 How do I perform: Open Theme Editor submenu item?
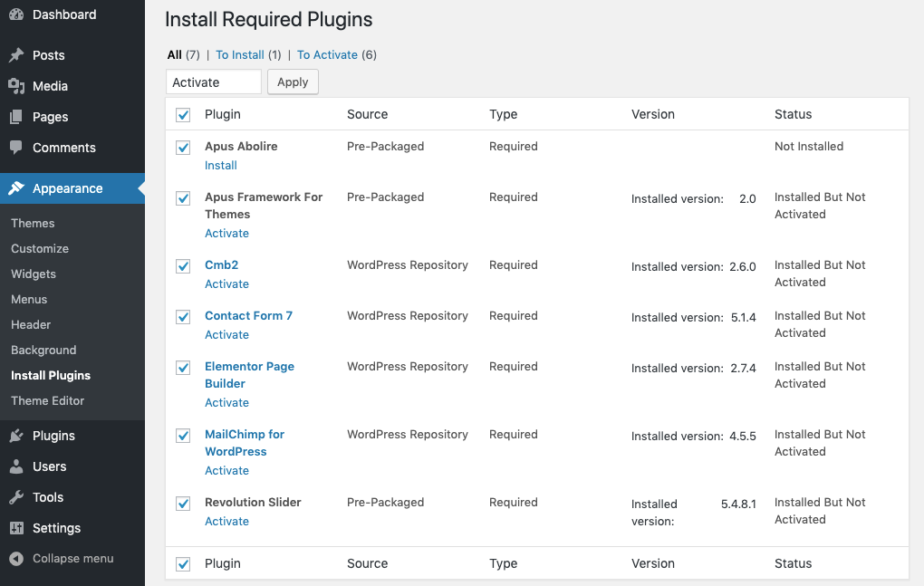click(x=47, y=400)
